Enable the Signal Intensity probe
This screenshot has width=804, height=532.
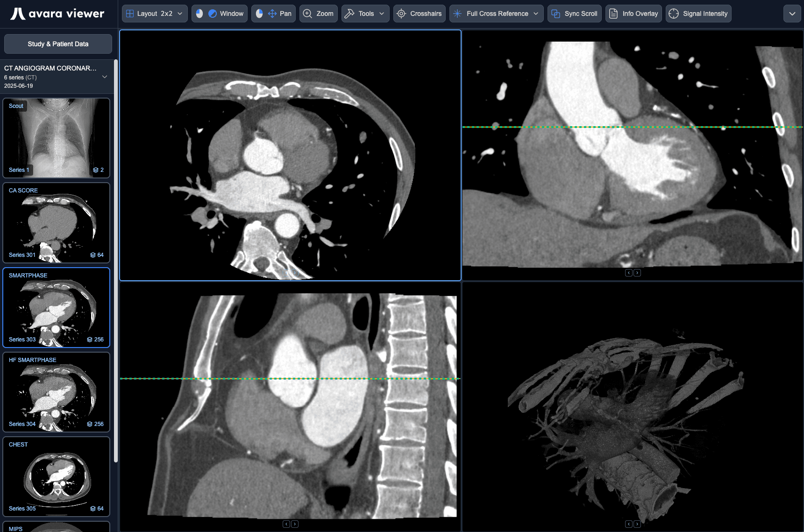click(x=698, y=14)
